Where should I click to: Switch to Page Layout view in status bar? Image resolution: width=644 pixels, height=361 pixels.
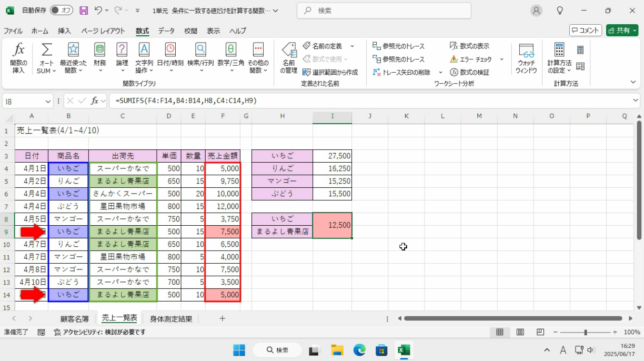click(520, 332)
